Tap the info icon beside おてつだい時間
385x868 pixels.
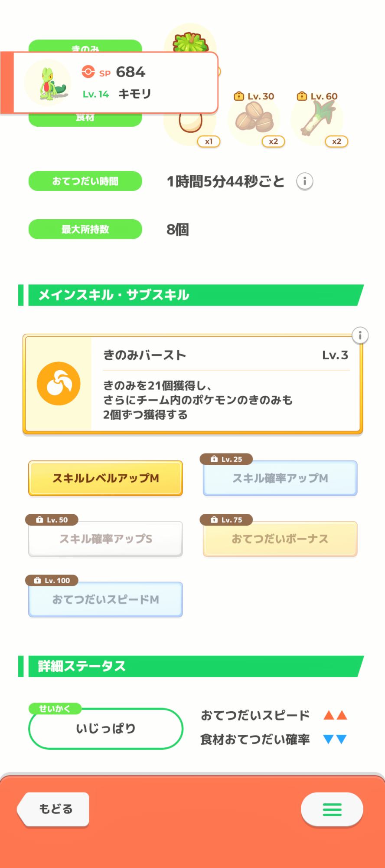(305, 181)
